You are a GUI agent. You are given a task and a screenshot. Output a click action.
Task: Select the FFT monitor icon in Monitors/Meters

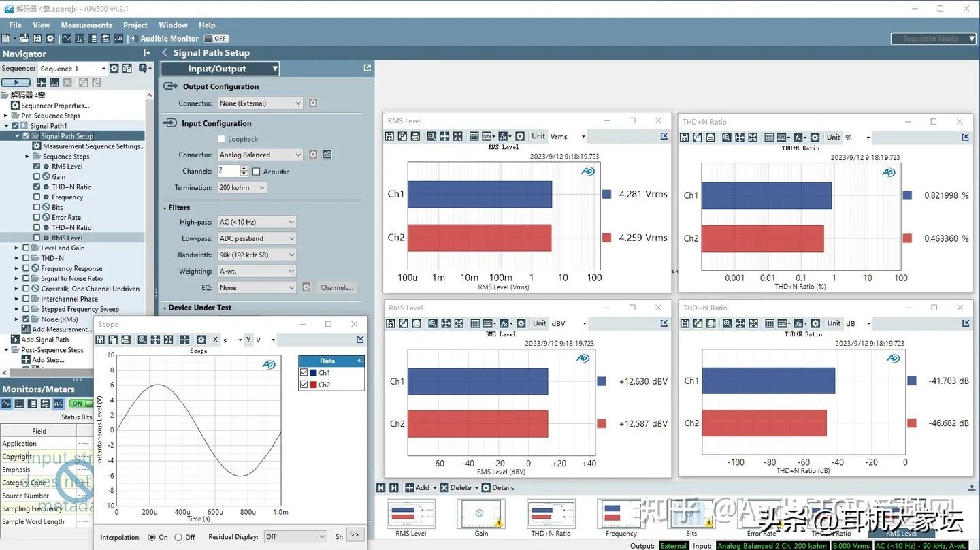(20, 404)
